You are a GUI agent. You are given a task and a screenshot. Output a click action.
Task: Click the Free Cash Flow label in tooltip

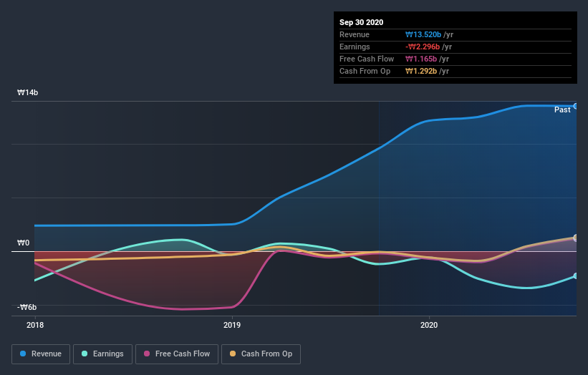[x=367, y=59]
